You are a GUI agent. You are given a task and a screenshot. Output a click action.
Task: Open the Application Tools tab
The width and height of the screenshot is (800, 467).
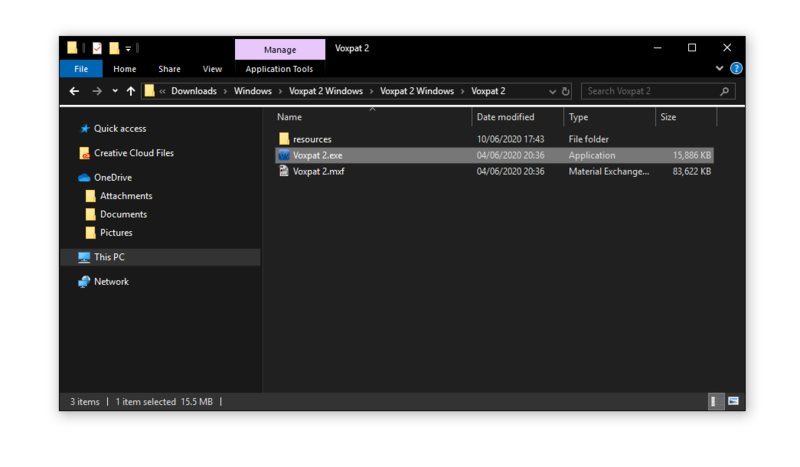tap(279, 69)
